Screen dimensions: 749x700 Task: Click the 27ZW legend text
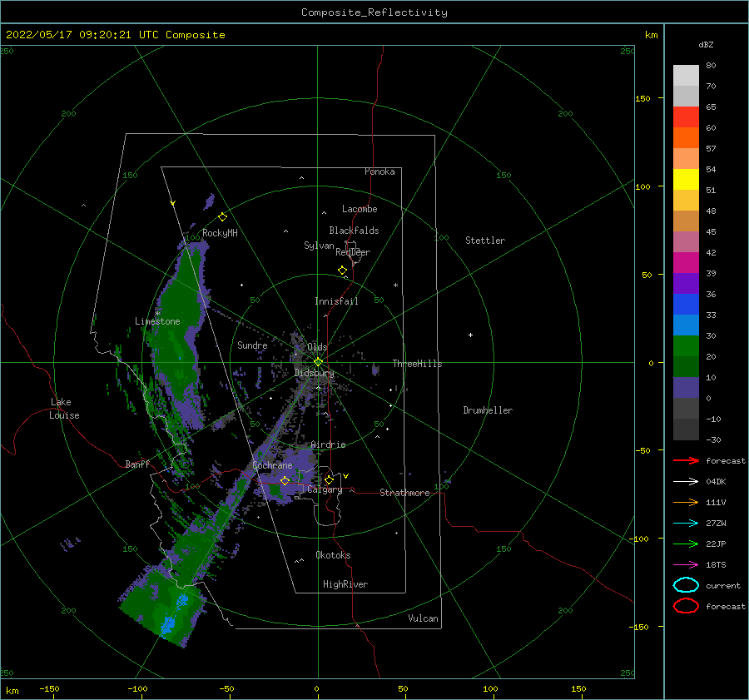click(716, 524)
